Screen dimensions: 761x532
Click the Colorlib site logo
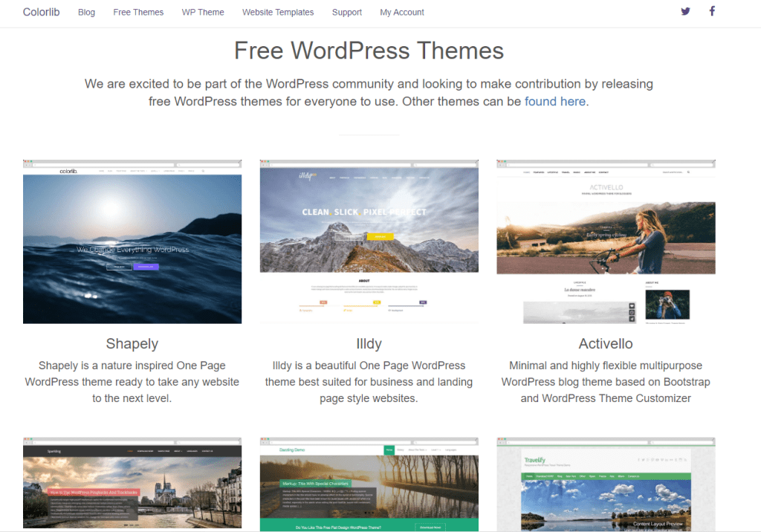click(x=41, y=12)
